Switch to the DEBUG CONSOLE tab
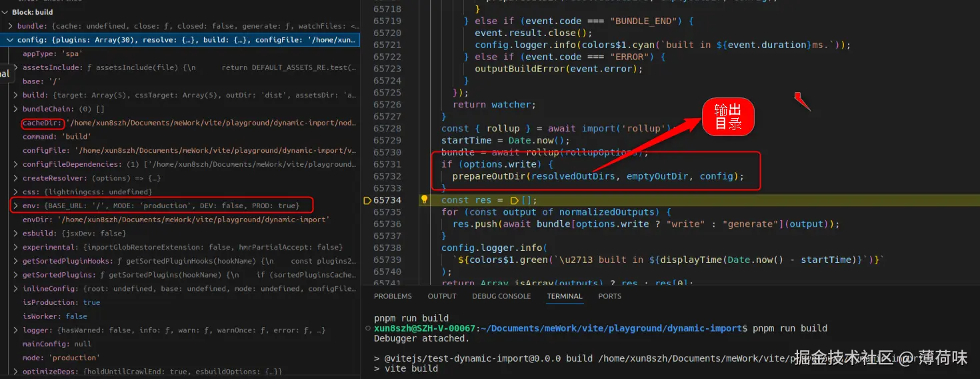980x379 pixels. [x=501, y=296]
